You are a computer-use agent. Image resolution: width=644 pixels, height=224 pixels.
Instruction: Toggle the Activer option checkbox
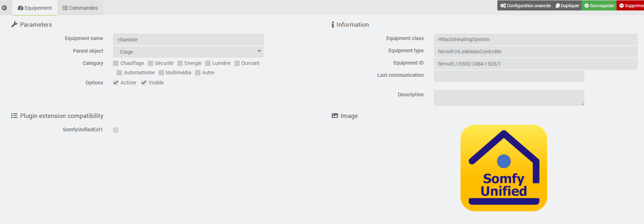[x=116, y=83]
